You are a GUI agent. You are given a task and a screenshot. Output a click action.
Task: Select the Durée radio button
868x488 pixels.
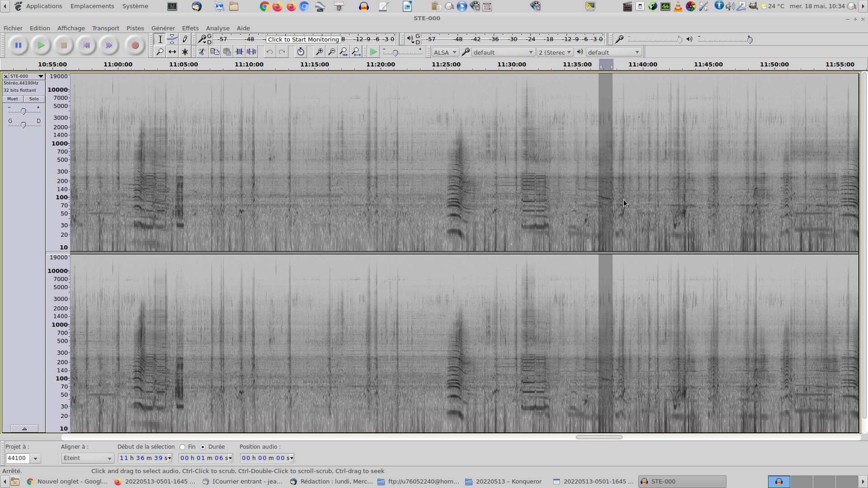[x=203, y=447]
